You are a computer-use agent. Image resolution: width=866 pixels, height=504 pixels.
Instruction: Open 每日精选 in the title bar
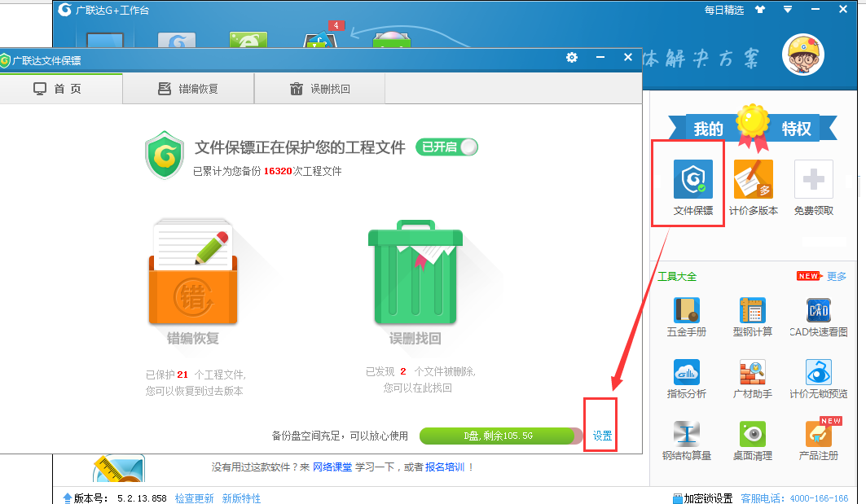click(724, 10)
